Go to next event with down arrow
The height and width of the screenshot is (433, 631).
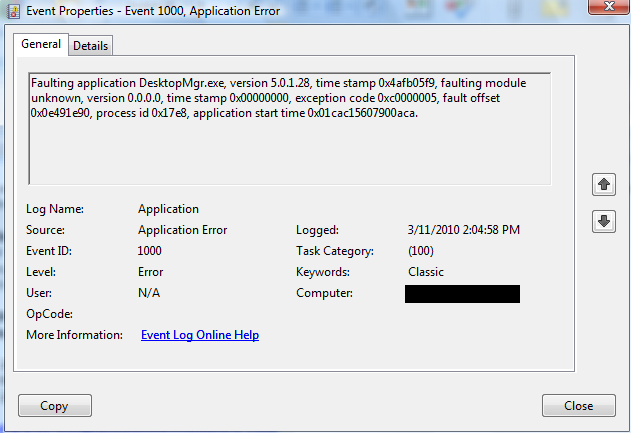tap(603, 221)
